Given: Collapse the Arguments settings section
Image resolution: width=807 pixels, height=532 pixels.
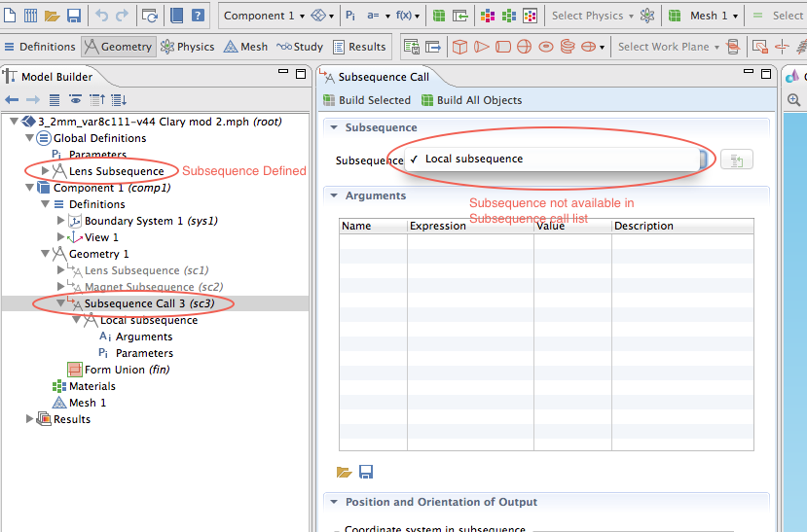Looking at the screenshot, I should pos(334,195).
